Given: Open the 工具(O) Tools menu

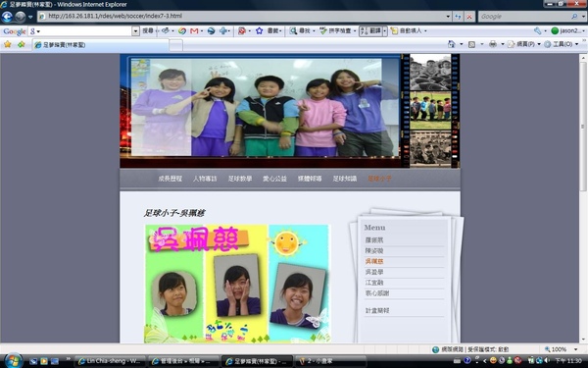Looking at the screenshot, I should pos(561,44).
